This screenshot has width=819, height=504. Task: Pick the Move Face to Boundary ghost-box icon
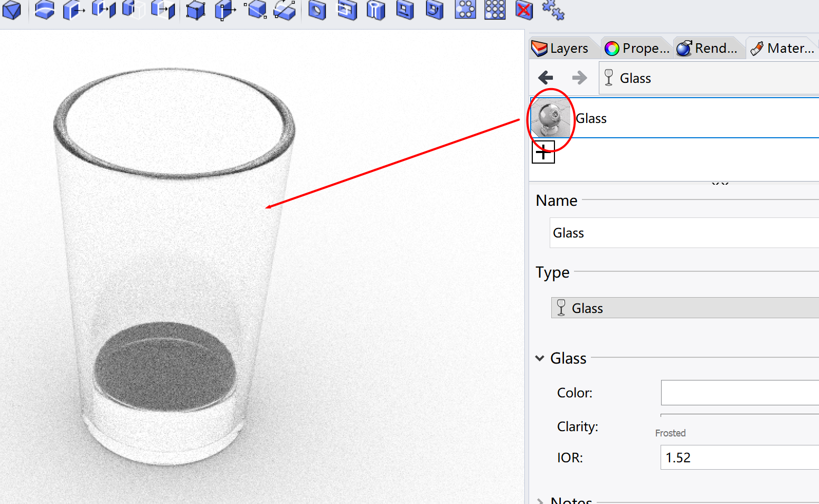tap(133, 10)
